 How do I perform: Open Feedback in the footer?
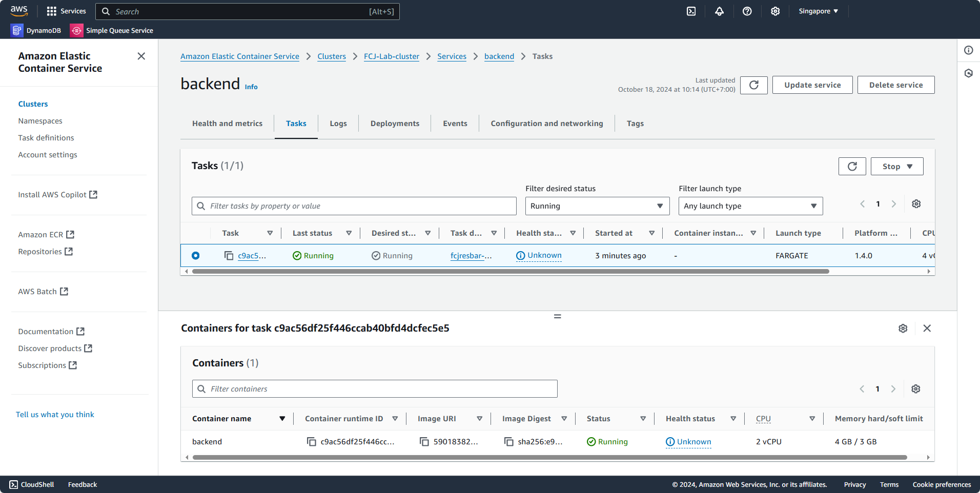(x=83, y=485)
